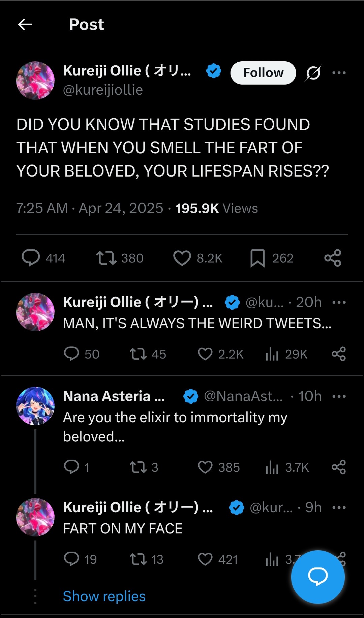Like Nana Asteria's reply
The image size is (364, 618).
205,467
